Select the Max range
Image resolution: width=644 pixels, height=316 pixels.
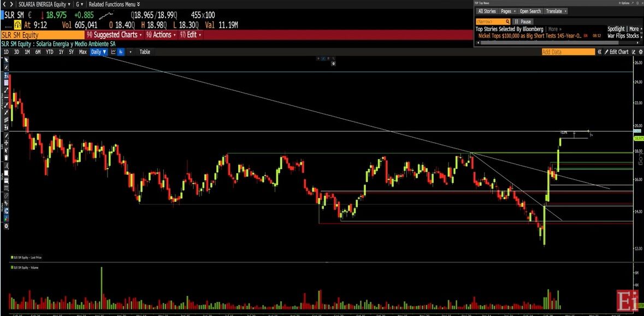[83, 52]
